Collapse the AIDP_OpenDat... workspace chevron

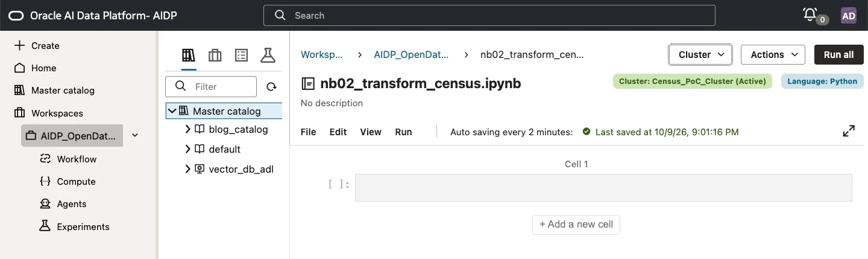(x=135, y=136)
